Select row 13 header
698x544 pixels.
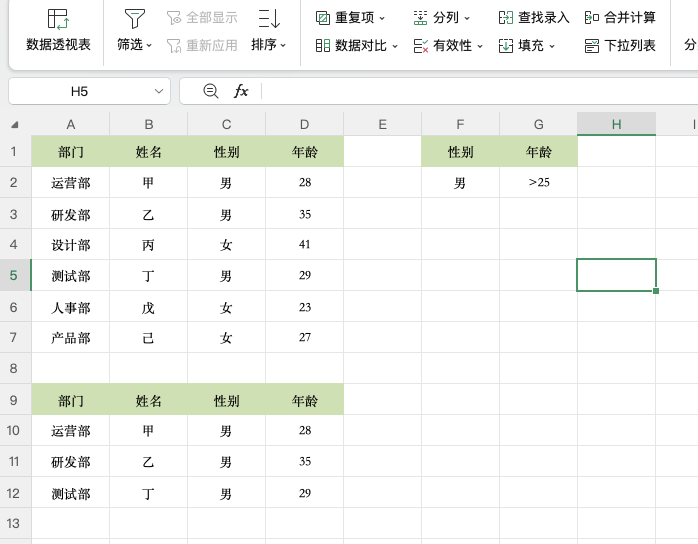point(14,523)
